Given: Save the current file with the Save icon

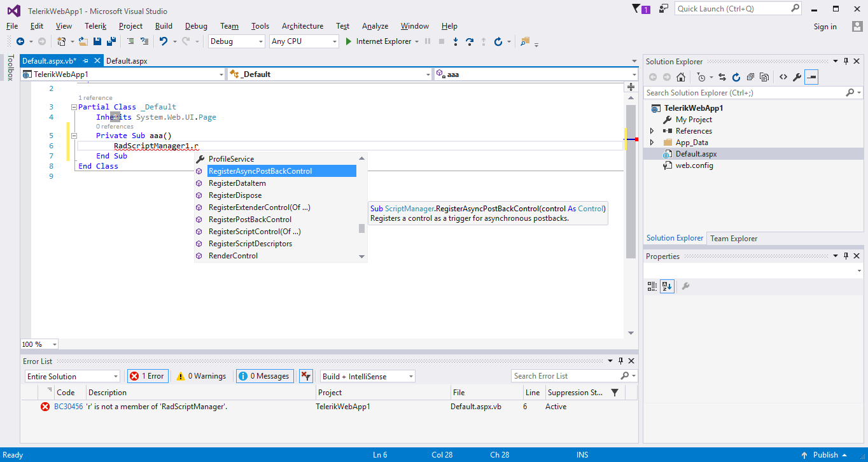Looking at the screenshot, I should 97,41.
